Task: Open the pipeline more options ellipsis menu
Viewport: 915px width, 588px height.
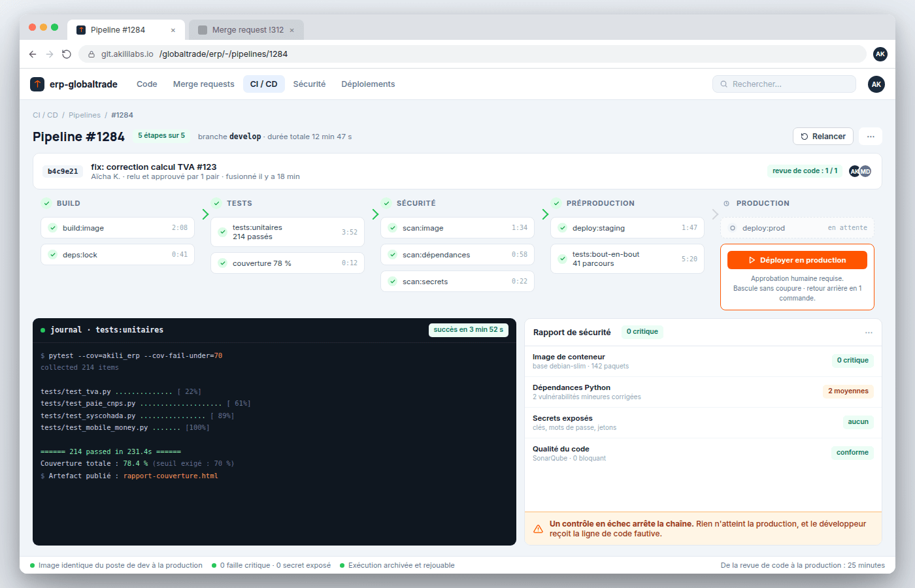Action: [x=871, y=137]
